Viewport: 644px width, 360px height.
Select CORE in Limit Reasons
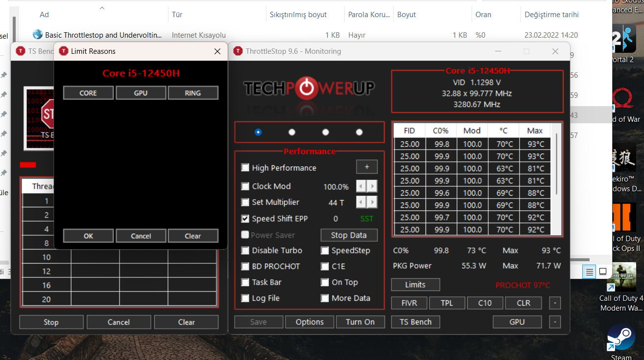coord(88,93)
